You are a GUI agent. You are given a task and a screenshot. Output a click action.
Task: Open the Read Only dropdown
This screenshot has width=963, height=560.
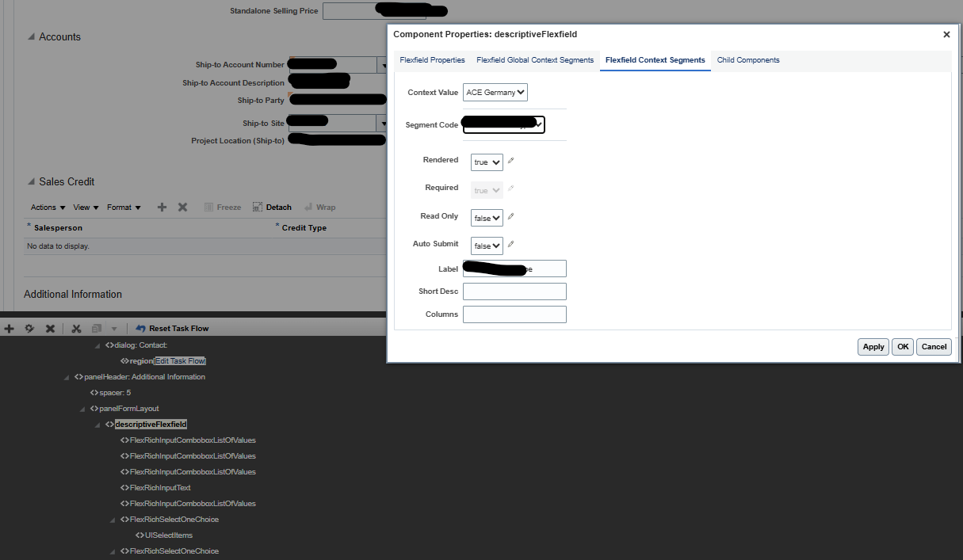486,217
